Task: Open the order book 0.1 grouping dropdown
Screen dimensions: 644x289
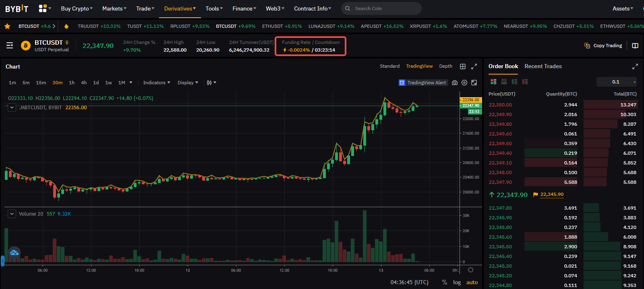Action: pos(617,82)
